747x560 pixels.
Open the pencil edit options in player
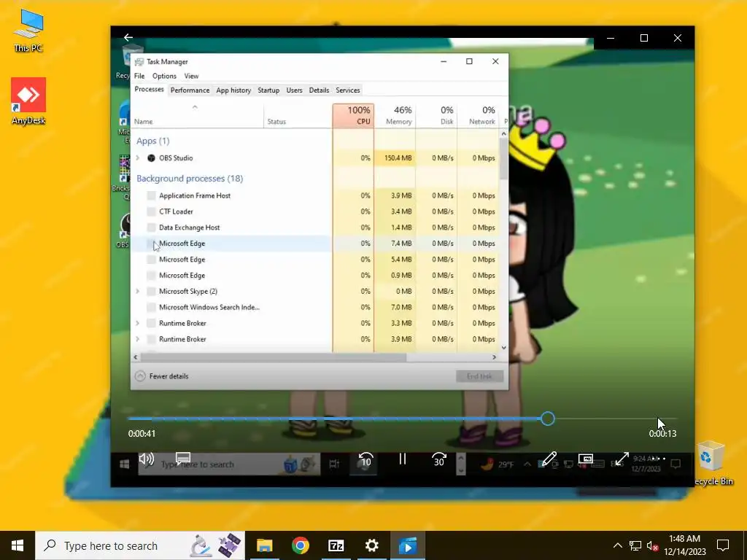[x=549, y=459]
